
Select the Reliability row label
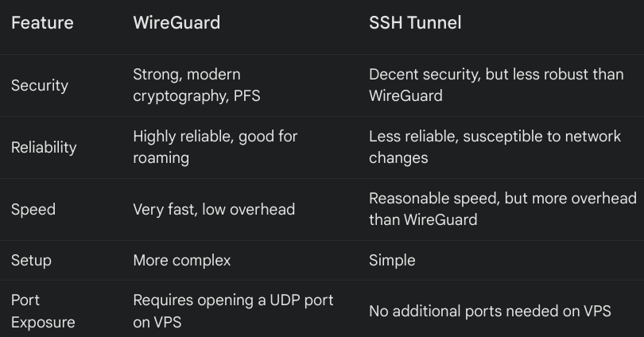click(x=44, y=147)
